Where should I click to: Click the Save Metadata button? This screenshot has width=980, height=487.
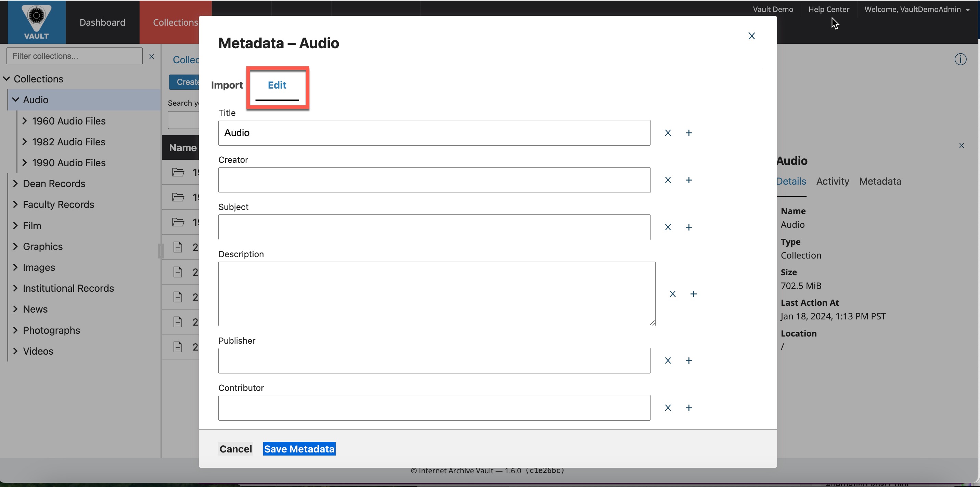[x=299, y=449]
